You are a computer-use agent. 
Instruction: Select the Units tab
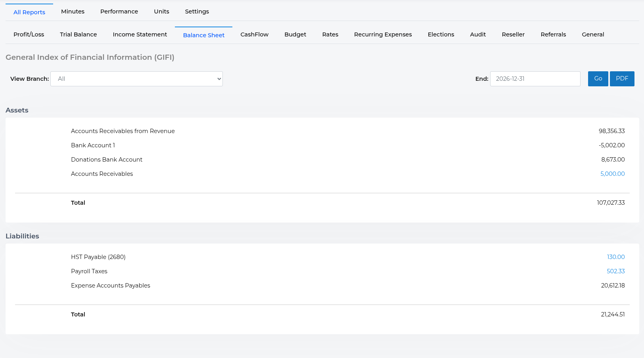(x=161, y=11)
